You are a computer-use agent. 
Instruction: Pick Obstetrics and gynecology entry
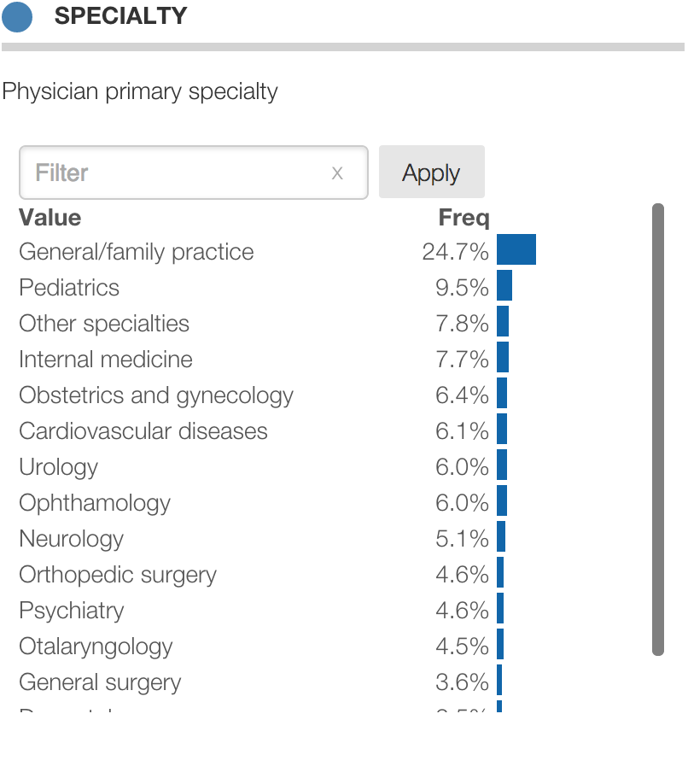click(156, 395)
